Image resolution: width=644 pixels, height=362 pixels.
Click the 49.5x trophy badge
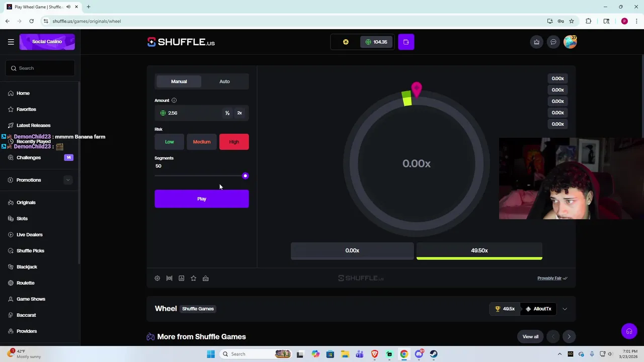coord(505,309)
